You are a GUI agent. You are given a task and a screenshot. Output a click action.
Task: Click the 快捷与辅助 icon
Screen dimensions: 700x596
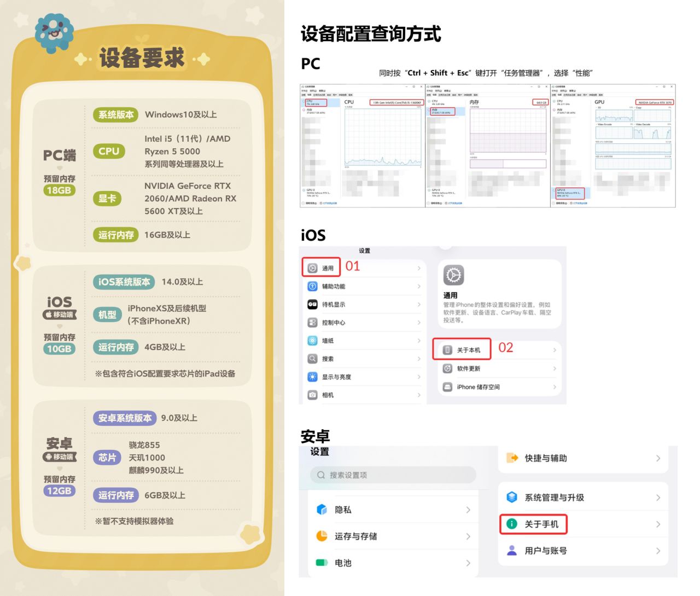pos(512,458)
